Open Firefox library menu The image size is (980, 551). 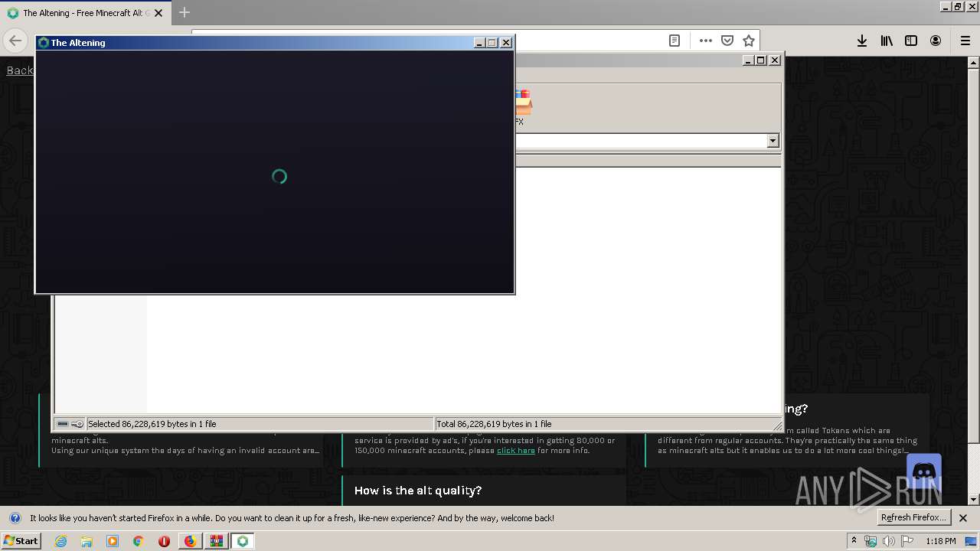[887, 41]
